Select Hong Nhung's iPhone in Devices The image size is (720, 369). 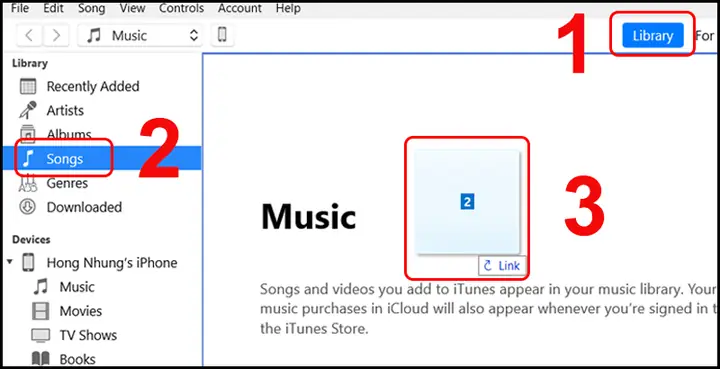pos(112,263)
